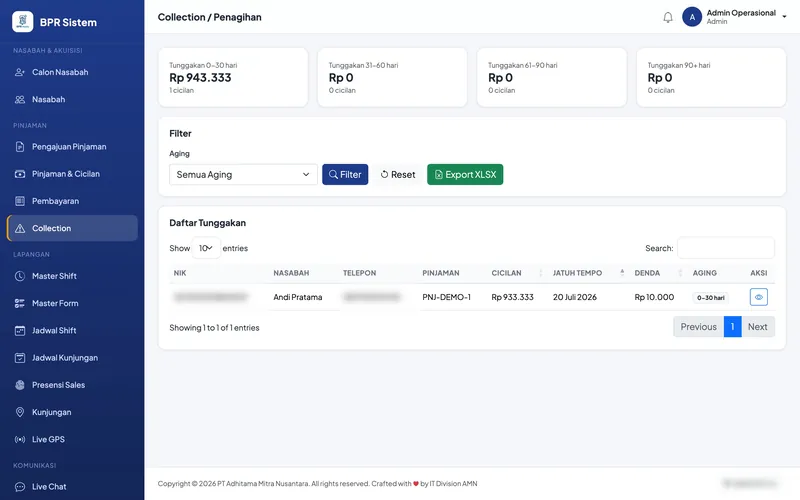Click the Reset filter button

pyautogui.click(x=397, y=174)
